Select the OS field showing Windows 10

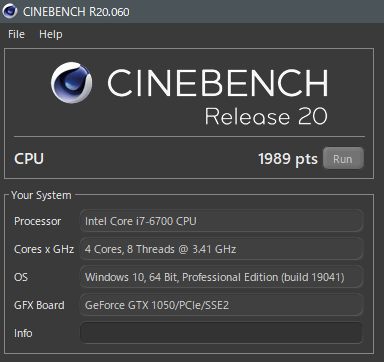(x=221, y=277)
